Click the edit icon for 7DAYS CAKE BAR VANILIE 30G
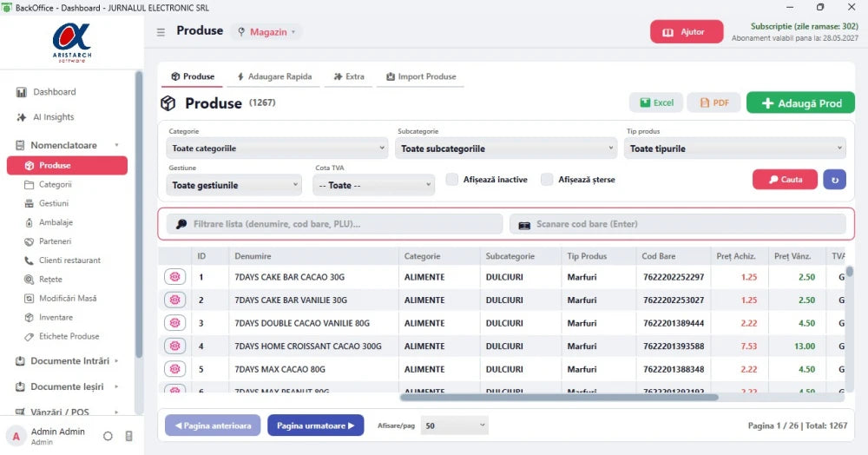The width and height of the screenshot is (868, 455). (175, 300)
